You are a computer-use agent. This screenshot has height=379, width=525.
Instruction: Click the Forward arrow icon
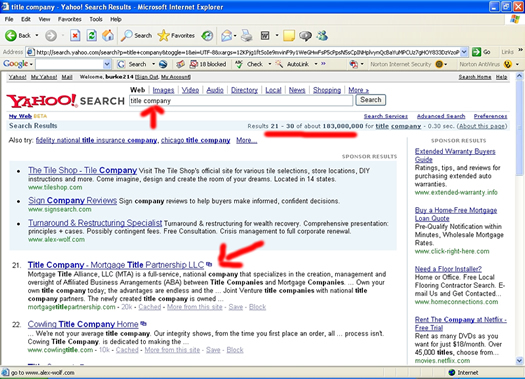[x=51, y=35]
